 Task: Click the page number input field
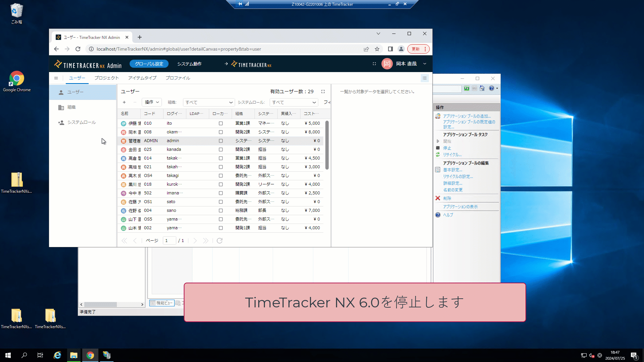pos(169,241)
